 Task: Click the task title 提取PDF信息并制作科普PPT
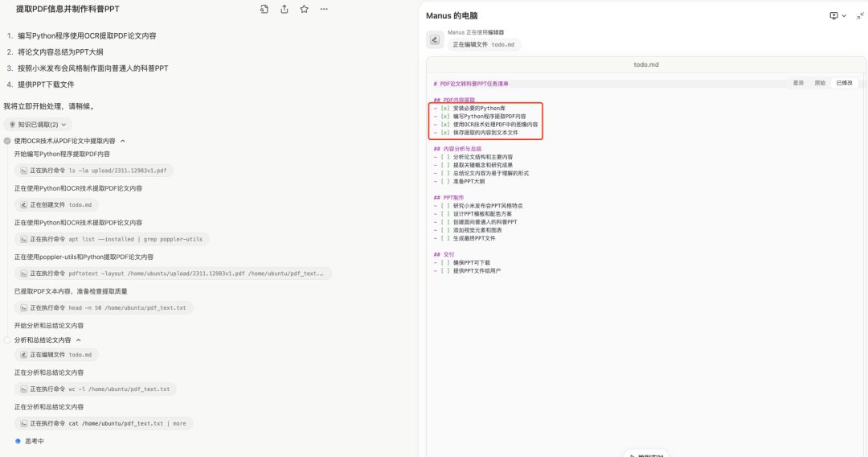coord(68,9)
